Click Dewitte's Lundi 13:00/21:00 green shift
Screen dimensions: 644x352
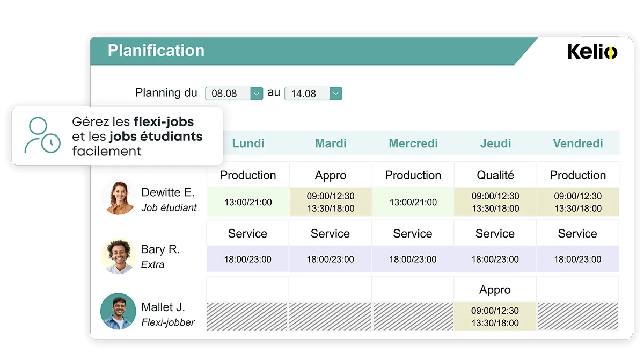point(248,202)
